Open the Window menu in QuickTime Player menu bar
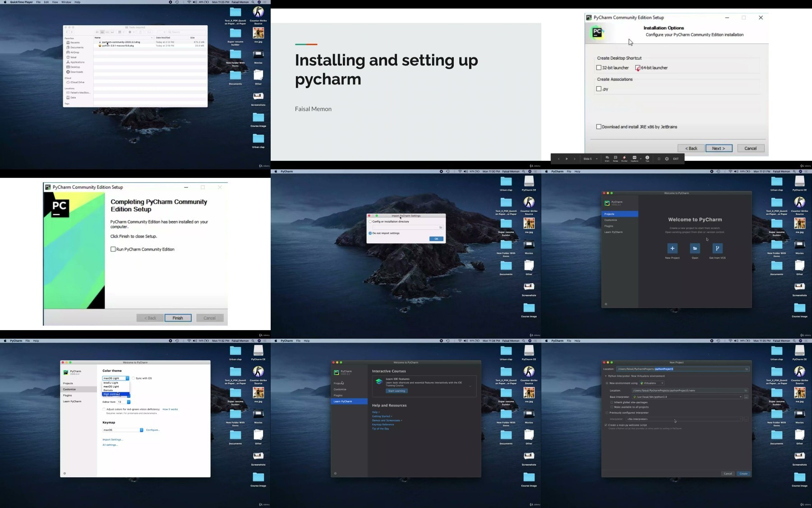 [66, 2]
